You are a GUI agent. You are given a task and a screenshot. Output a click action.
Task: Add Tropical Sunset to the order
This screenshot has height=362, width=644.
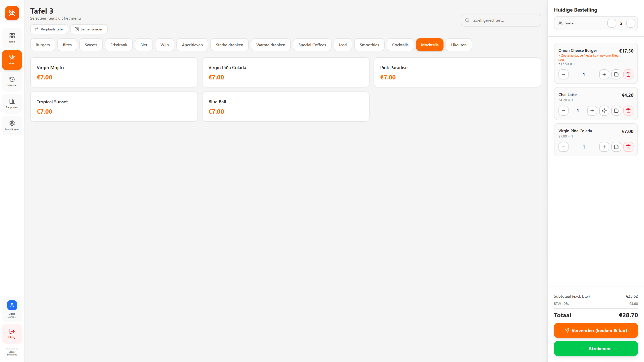pyautogui.click(x=114, y=107)
